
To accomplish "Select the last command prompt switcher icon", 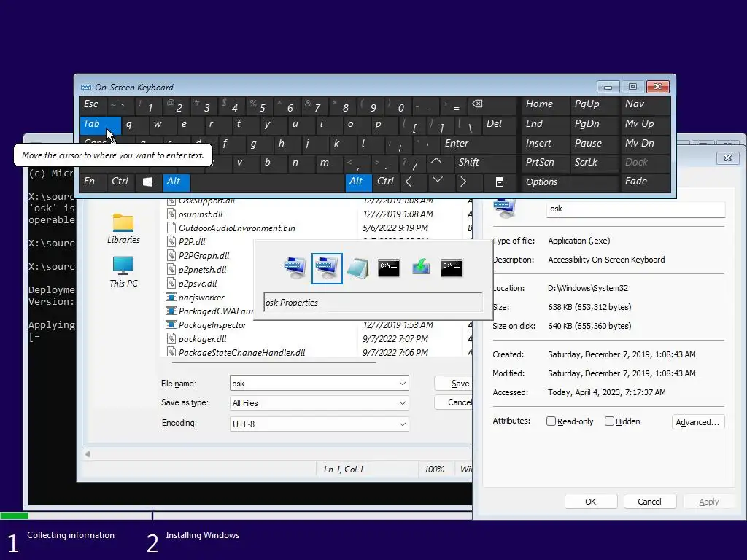I will click(452, 268).
